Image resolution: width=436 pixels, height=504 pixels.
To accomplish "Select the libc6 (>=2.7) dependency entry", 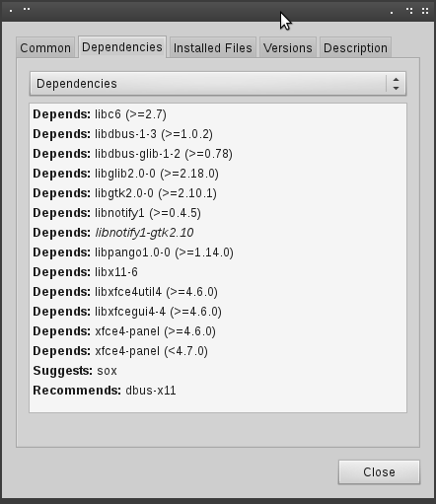I will click(100, 114).
